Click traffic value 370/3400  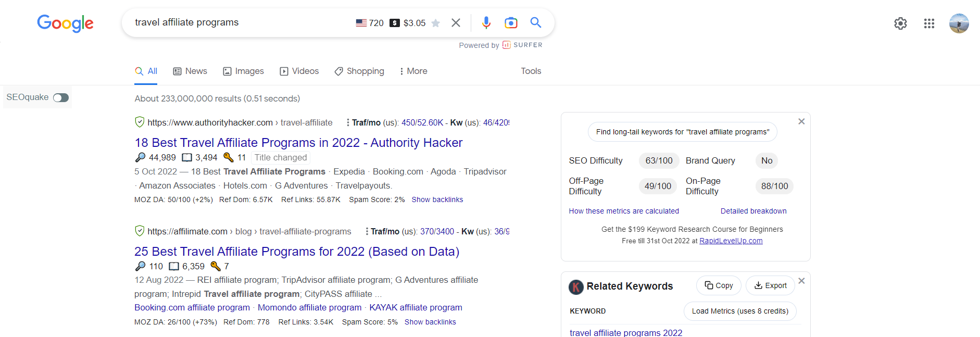437,231
